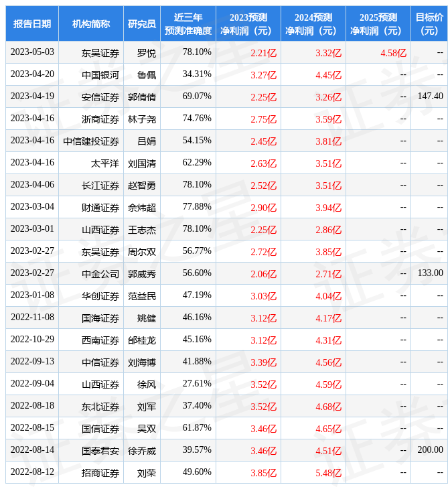Click researcher 刘荣
Viewport: 448px width, 489px height.
click(x=147, y=474)
